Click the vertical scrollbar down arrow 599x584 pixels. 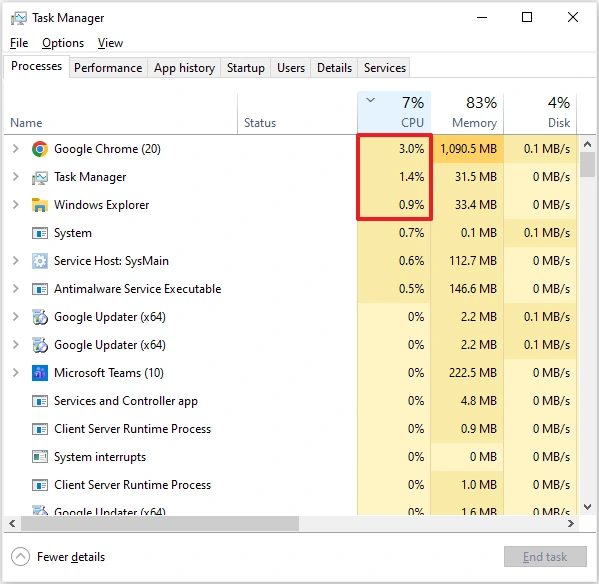[x=588, y=507]
